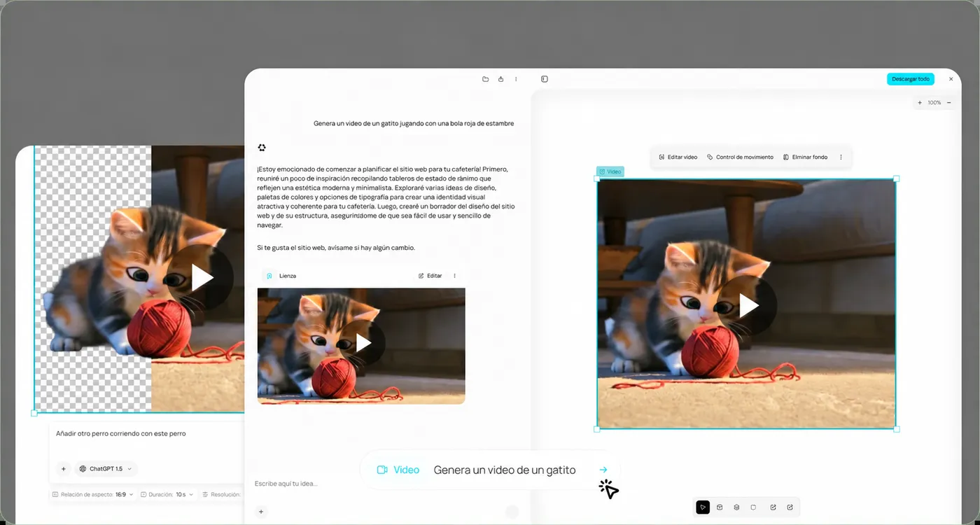Close the canvas panel with X

pyautogui.click(x=951, y=79)
